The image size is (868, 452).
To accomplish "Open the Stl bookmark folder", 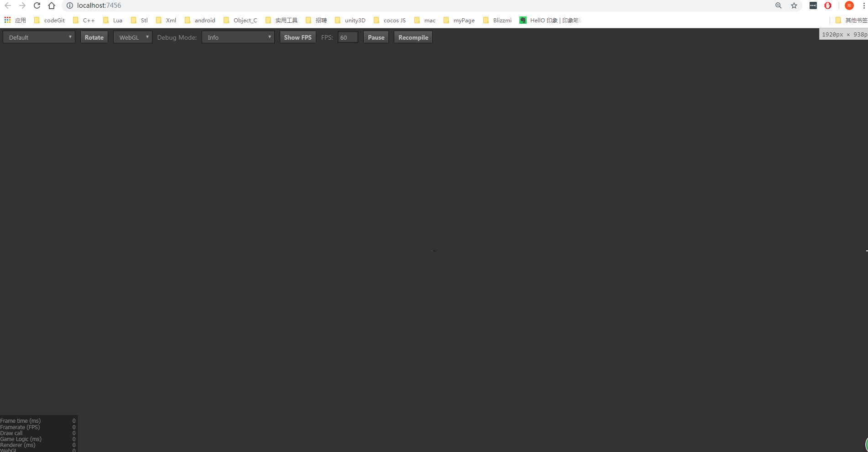I will tap(139, 20).
